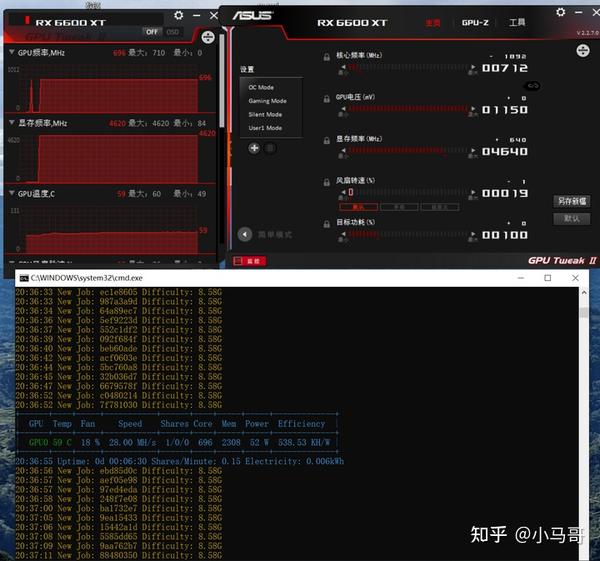The height and width of the screenshot is (561, 600).
Task: Click the 目标功耗 slider track
Action: (x=408, y=234)
